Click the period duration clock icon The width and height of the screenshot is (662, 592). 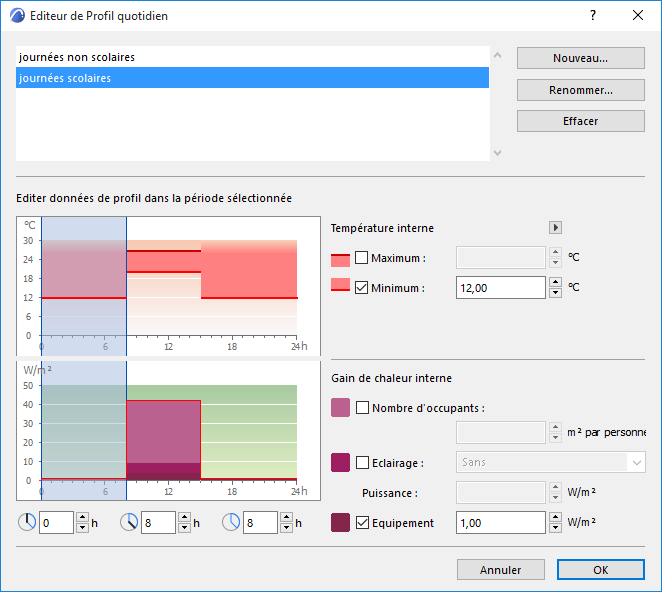pyautogui.click(x=232, y=522)
